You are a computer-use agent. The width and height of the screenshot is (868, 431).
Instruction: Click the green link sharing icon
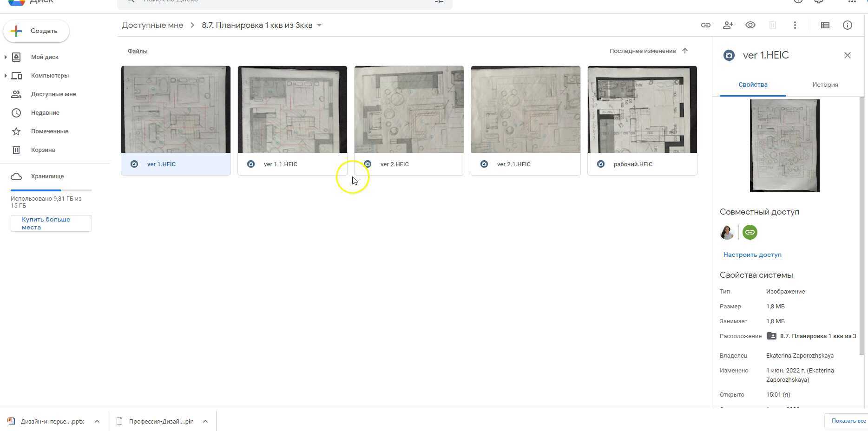pyautogui.click(x=750, y=232)
